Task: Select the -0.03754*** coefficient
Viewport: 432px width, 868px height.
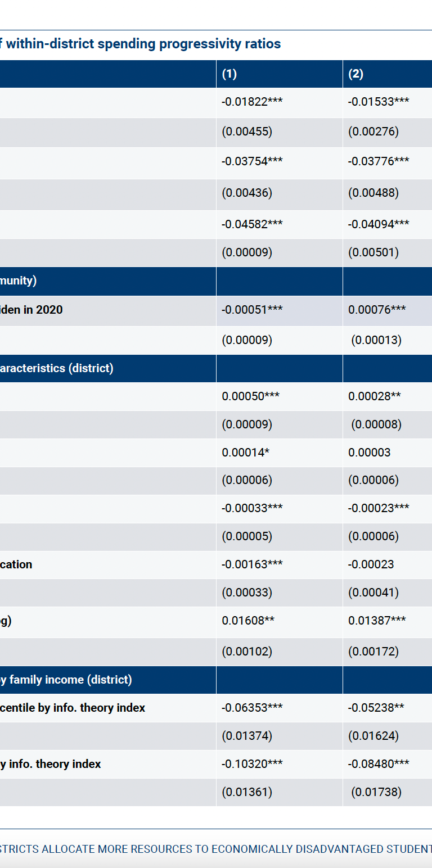Action: [x=252, y=161]
